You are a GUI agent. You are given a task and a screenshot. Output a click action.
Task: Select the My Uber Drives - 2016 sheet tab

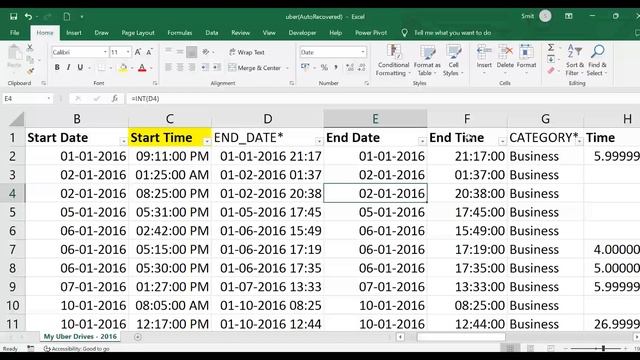pos(80,337)
